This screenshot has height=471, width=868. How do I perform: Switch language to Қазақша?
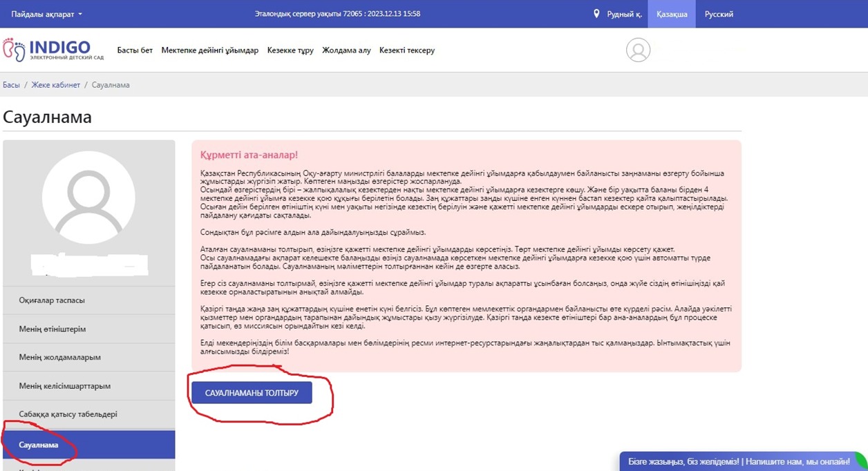pos(672,14)
